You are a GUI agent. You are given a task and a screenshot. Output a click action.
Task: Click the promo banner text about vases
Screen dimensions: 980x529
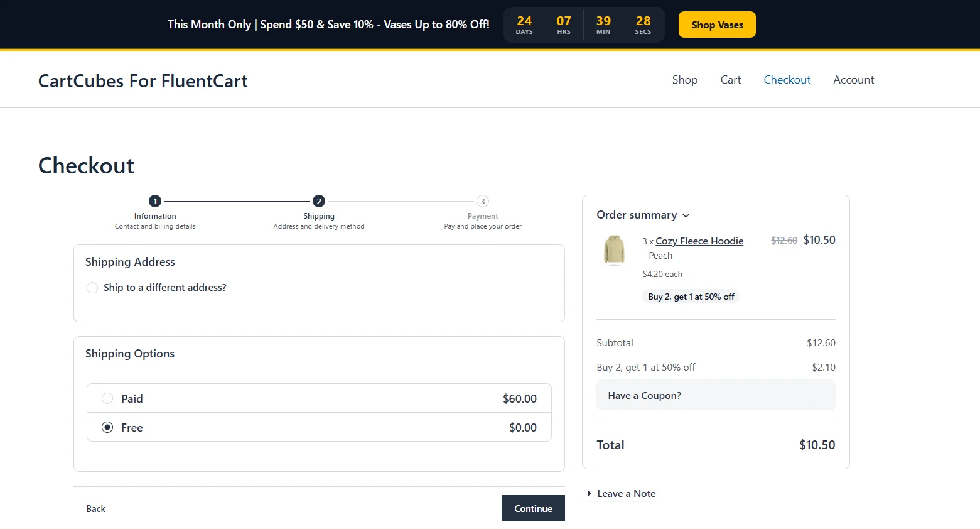(328, 25)
